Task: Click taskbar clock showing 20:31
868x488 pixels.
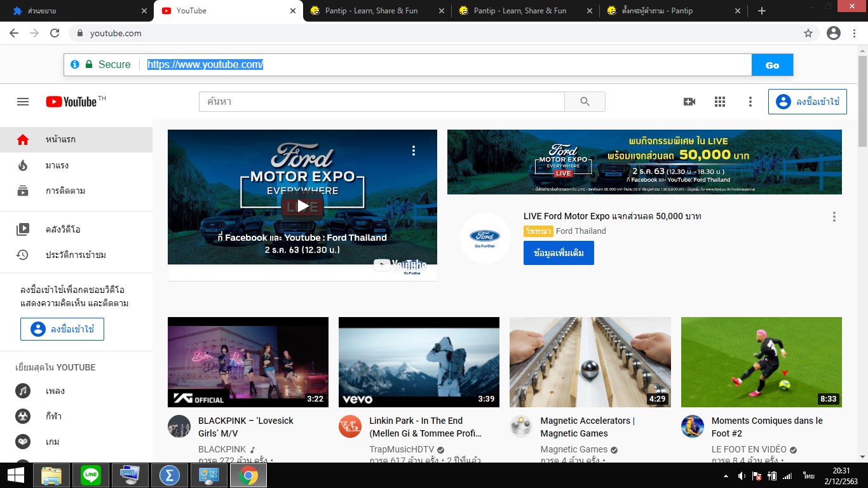Action: tap(841, 476)
